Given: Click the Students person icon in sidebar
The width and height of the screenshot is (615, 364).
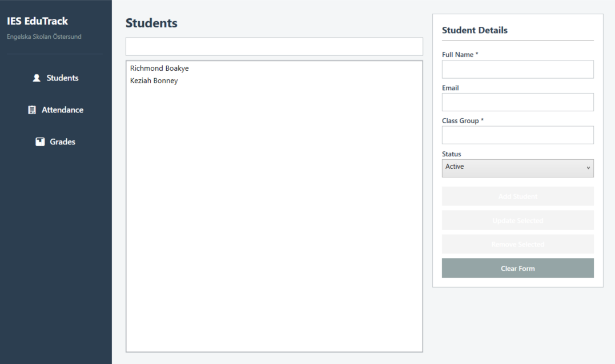Looking at the screenshot, I should (x=37, y=78).
